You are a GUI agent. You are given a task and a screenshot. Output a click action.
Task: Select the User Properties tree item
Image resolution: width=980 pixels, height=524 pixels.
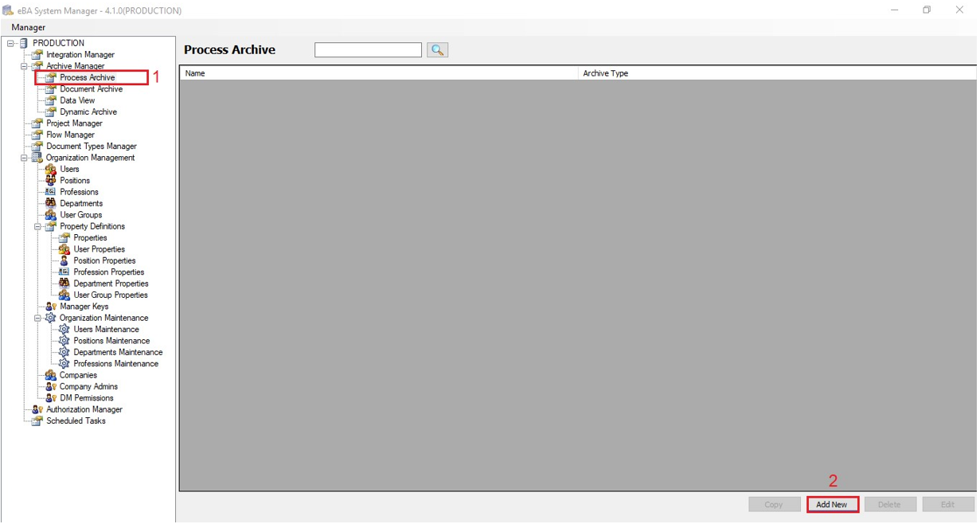(x=99, y=249)
